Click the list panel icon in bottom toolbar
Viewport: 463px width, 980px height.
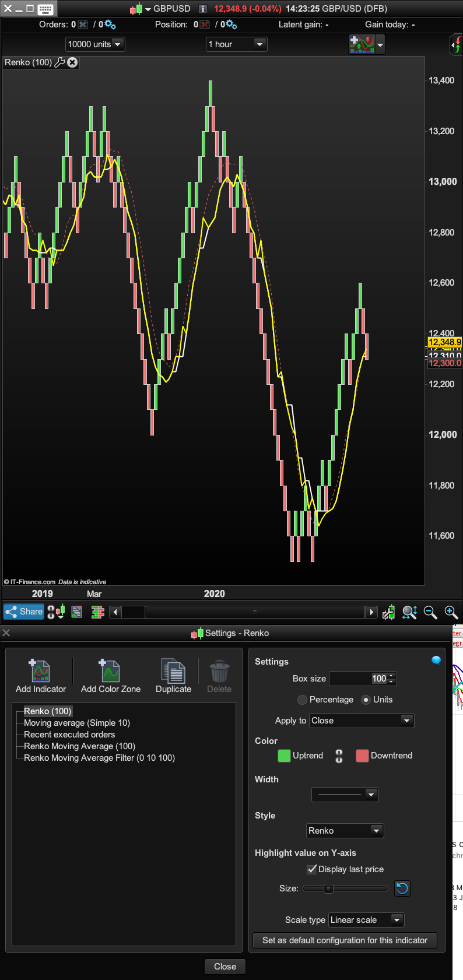coord(76,612)
